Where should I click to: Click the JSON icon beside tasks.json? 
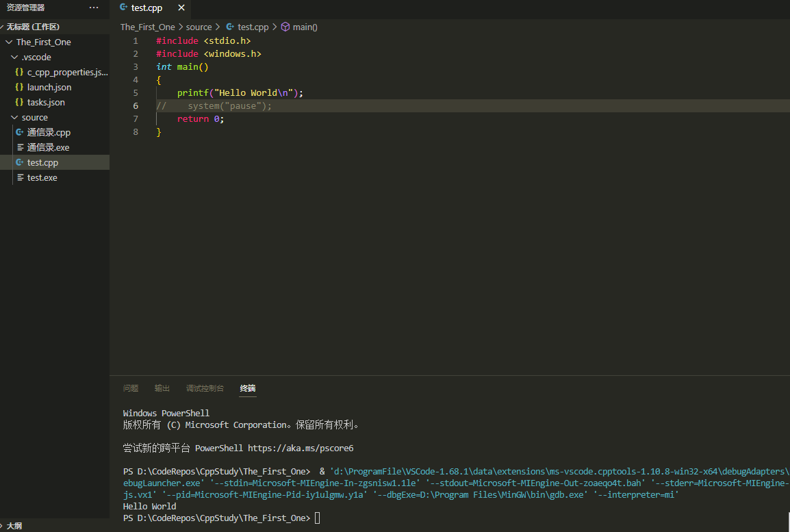19,102
